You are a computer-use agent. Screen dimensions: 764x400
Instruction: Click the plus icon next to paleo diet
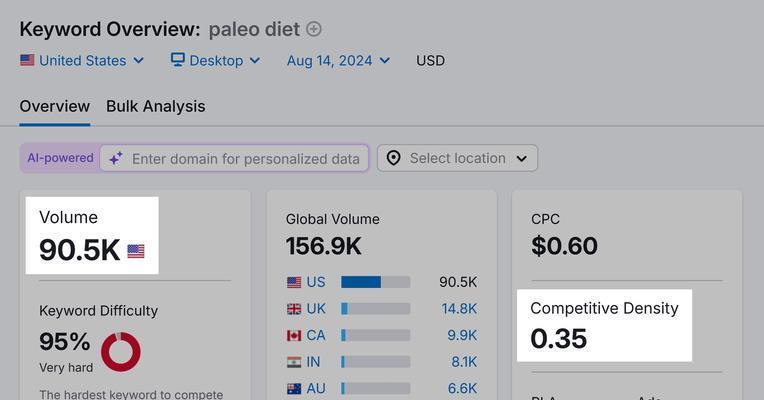(x=314, y=29)
